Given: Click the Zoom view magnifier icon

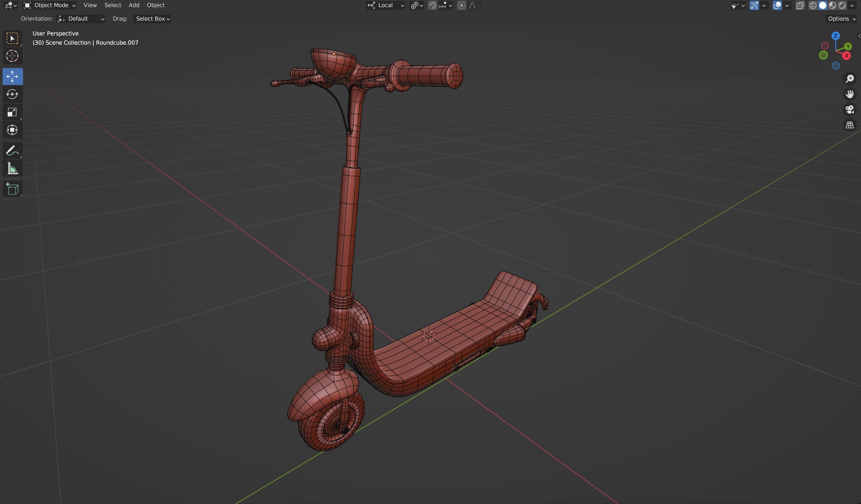Looking at the screenshot, I should 849,79.
